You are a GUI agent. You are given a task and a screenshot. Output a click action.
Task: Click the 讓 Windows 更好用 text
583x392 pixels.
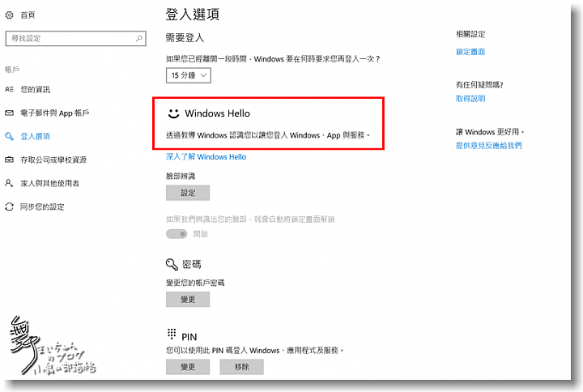click(490, 132)
